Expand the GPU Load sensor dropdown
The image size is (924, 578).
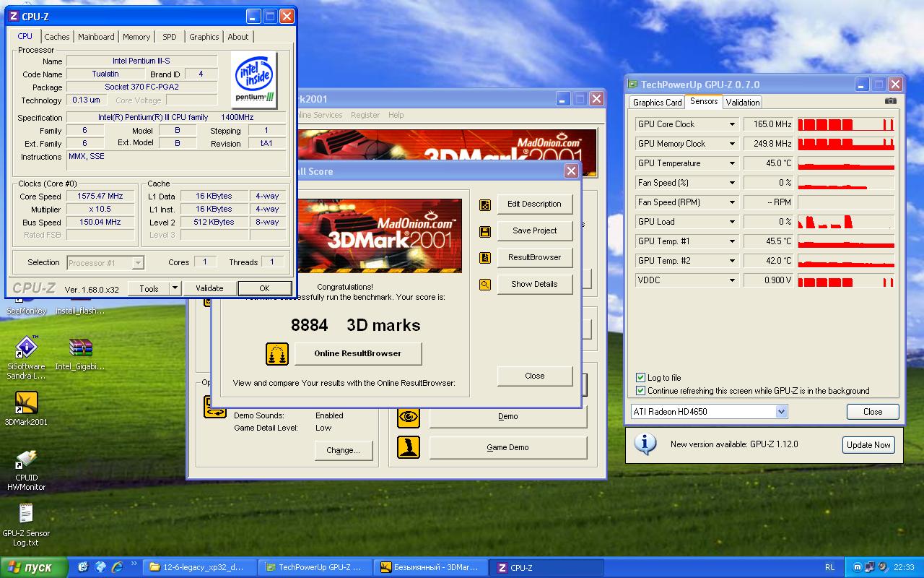(732, 222)
